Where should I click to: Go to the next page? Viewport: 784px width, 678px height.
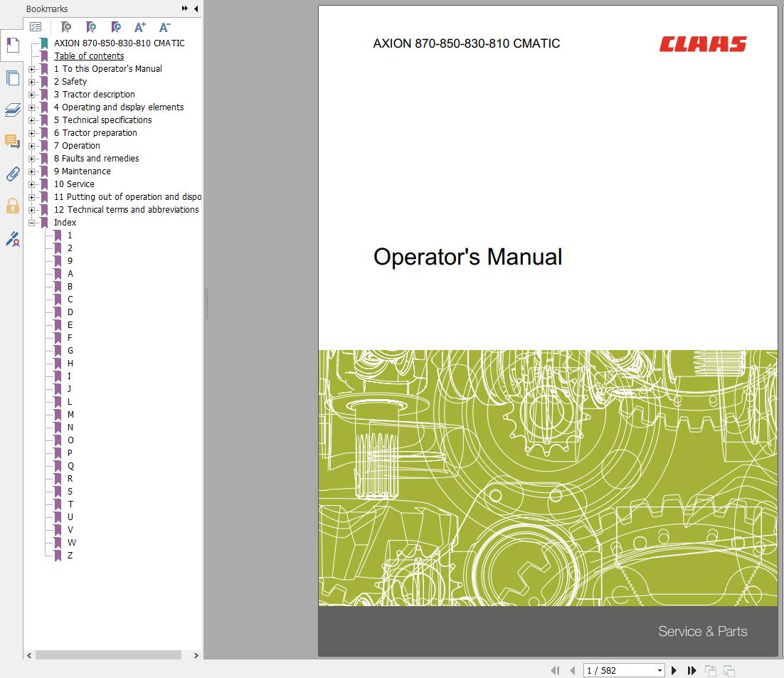pyautogui.click(x=674, y=670)
